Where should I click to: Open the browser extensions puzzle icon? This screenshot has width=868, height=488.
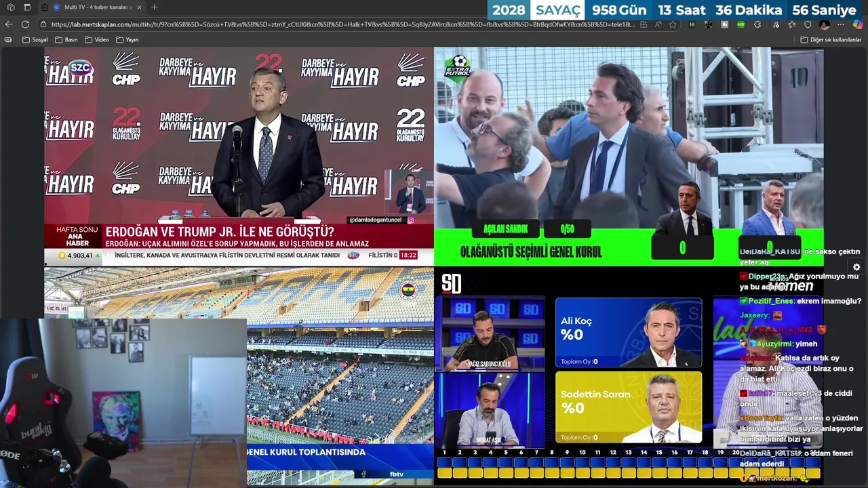pyautogui.click(x=757, y=24)
